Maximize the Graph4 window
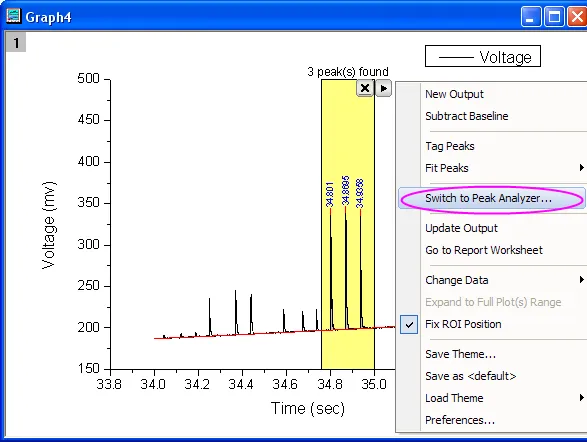 554,17
